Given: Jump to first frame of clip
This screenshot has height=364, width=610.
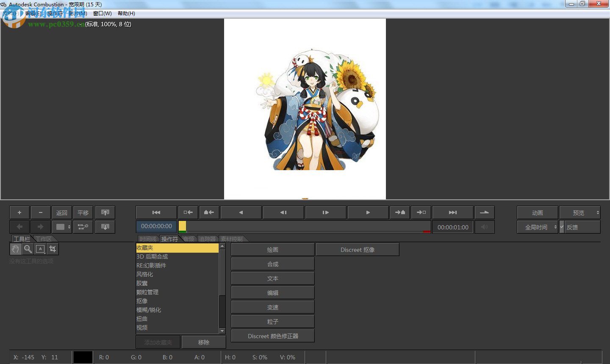Looking at the screenshot, I should tap(156, 212).
